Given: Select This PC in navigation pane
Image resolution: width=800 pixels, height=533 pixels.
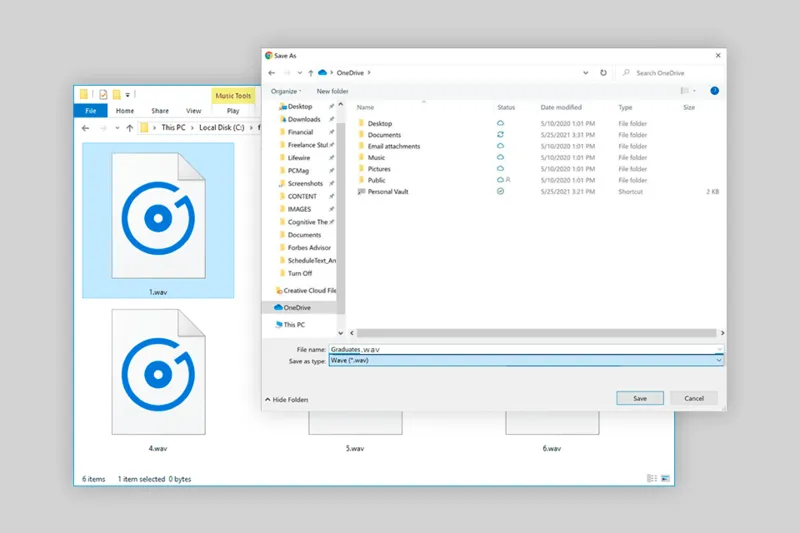Looking at the screenshot, I should tap(294, 325).
